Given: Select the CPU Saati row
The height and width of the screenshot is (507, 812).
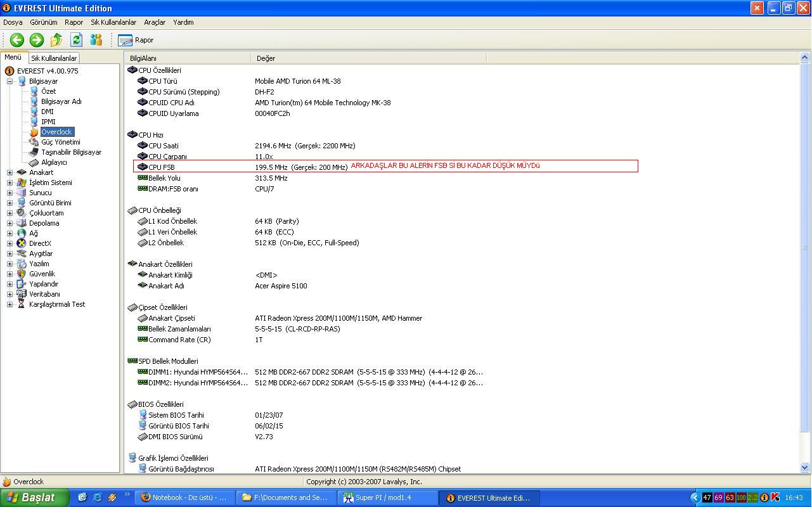Looking at the screenshot, I should (311, 146).
